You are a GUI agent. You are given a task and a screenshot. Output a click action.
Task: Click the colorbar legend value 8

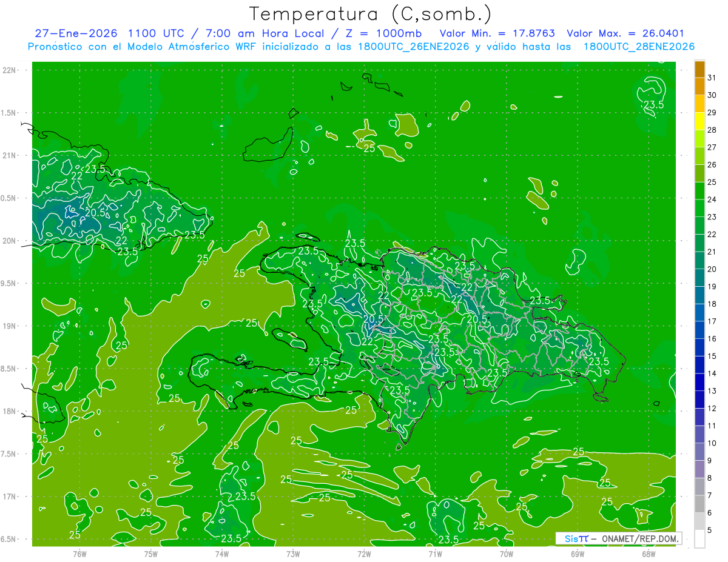coord(710,478)
